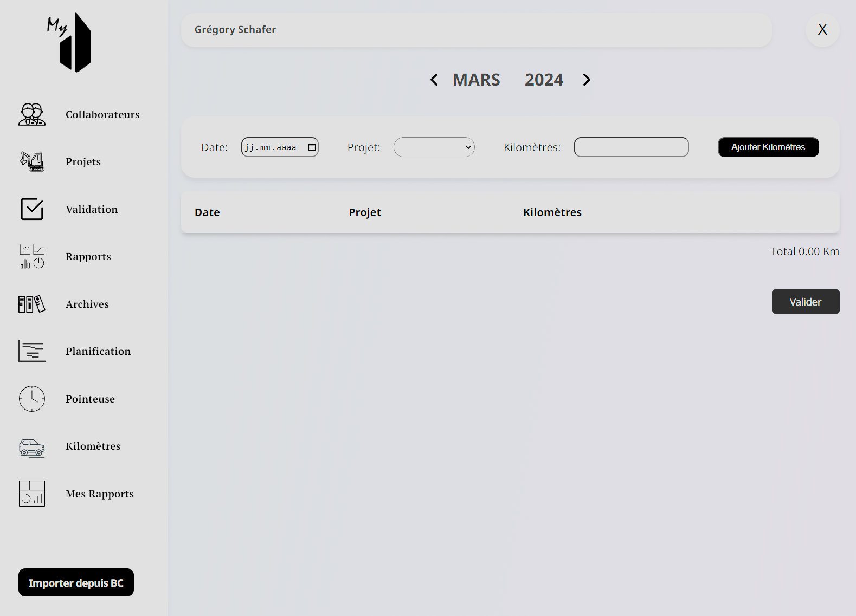This screenshot has height=616, width=856.
Task: Click the Validation checkbox icon
Action: pos(32,209)
